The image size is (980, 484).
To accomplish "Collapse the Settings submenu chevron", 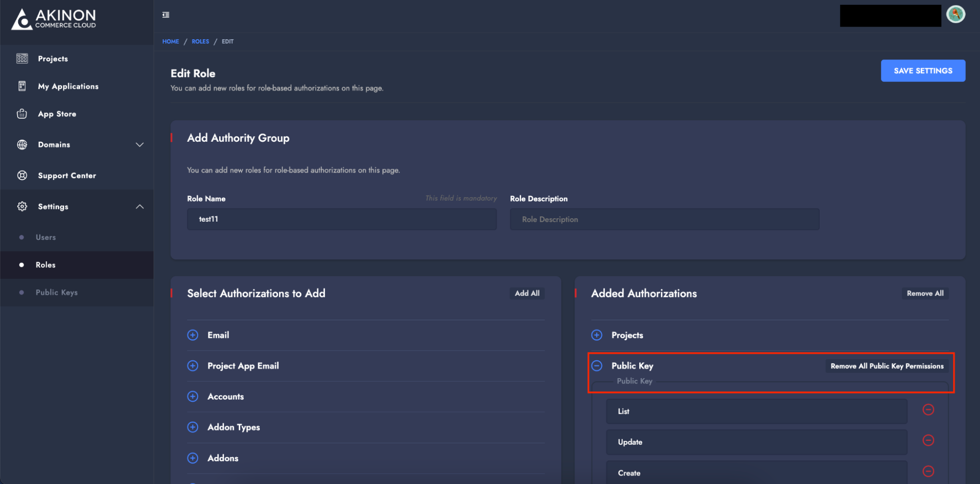I will click(x=140, y=206).
